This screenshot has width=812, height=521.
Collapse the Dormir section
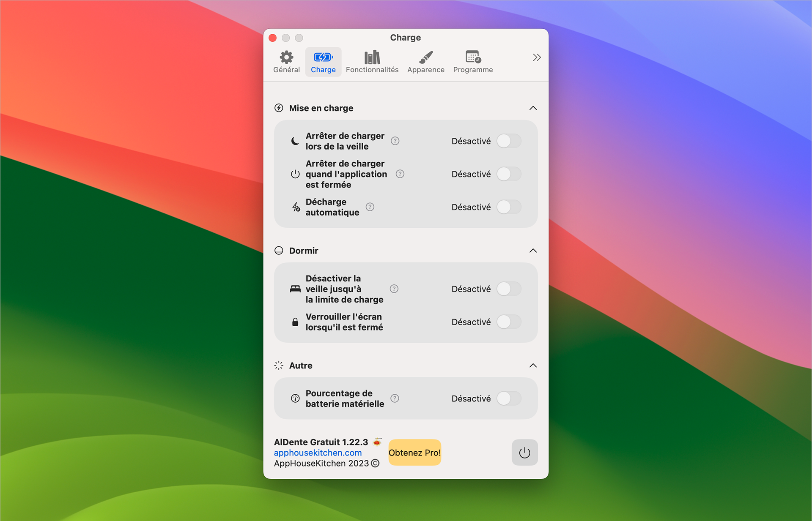[x=533, y=251]
